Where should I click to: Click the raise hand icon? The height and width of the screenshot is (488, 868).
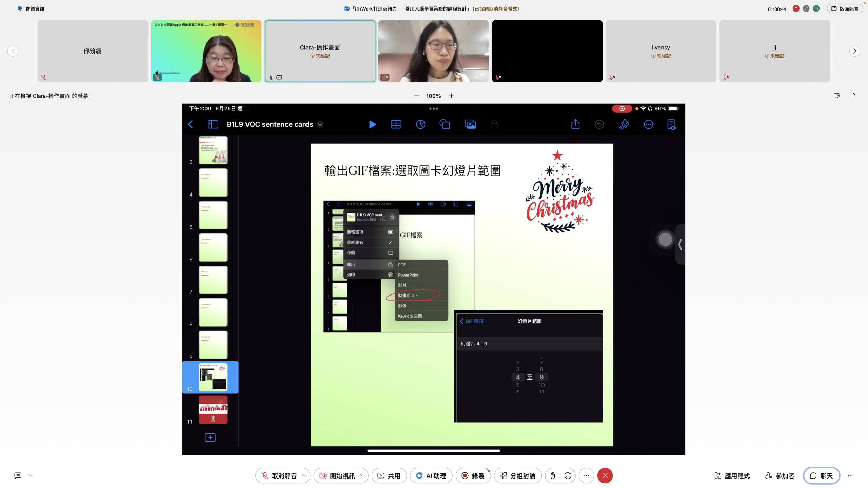[553, 475]
